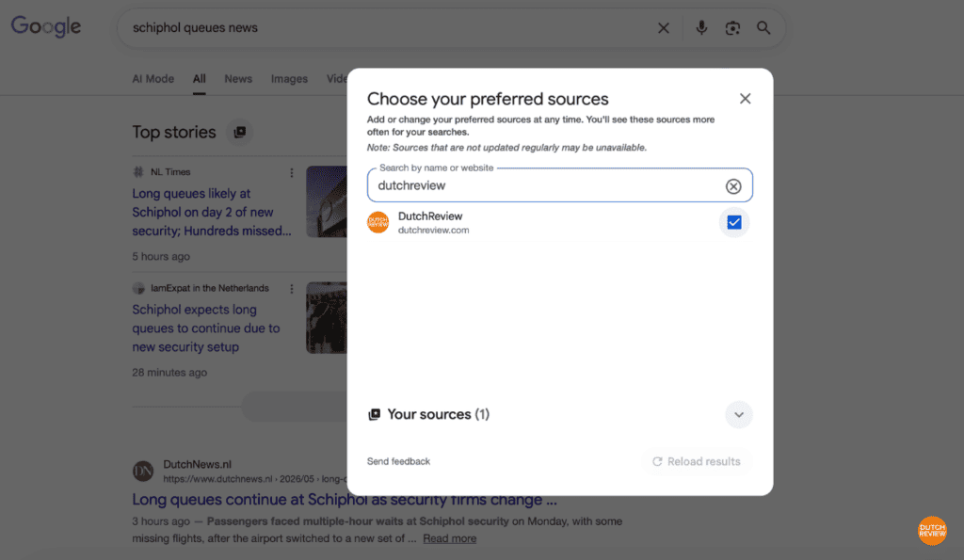
Task: Open IamExpat Schiphol expects long queues headline
Action: pyautogui.click(x=206, y=328)
